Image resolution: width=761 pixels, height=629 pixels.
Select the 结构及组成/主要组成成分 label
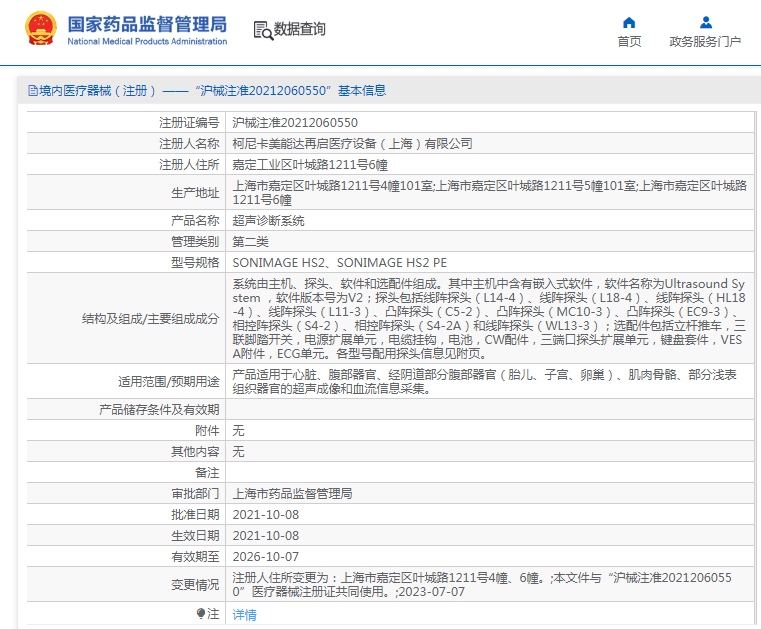click(x=150, y=319)
